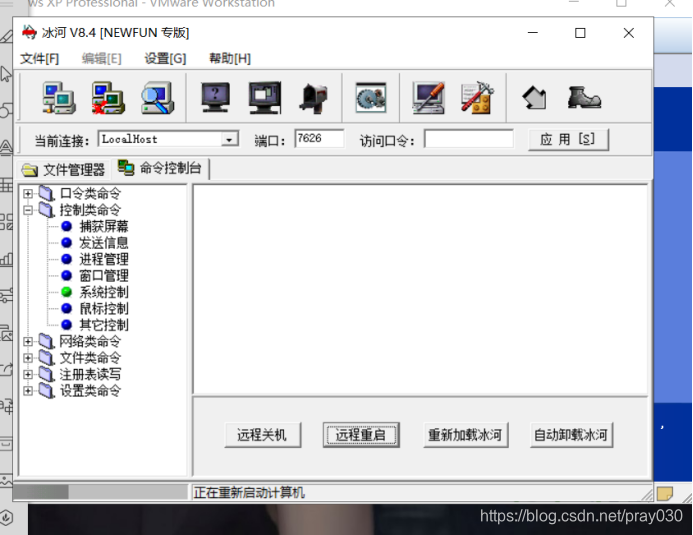The width and height of the screenshot is (693, 535).
Task: Expand the 网络类命令 tree node
Action: [x=28, y=341]
